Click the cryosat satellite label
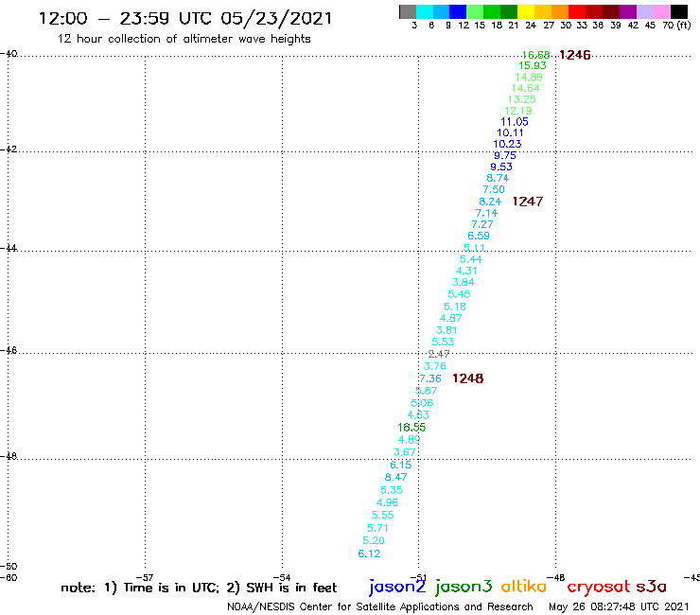The image size is (700, 615). [x=599, y=588]
